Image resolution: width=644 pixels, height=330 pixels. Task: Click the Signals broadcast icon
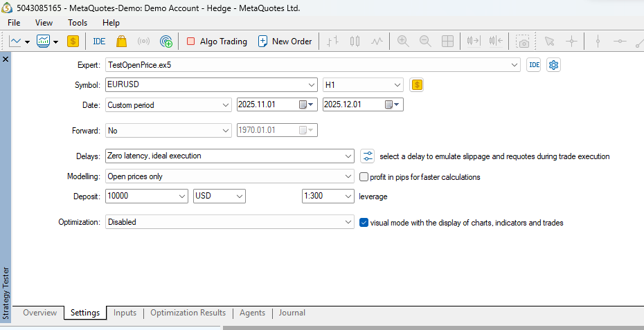(x=143, y=41)
